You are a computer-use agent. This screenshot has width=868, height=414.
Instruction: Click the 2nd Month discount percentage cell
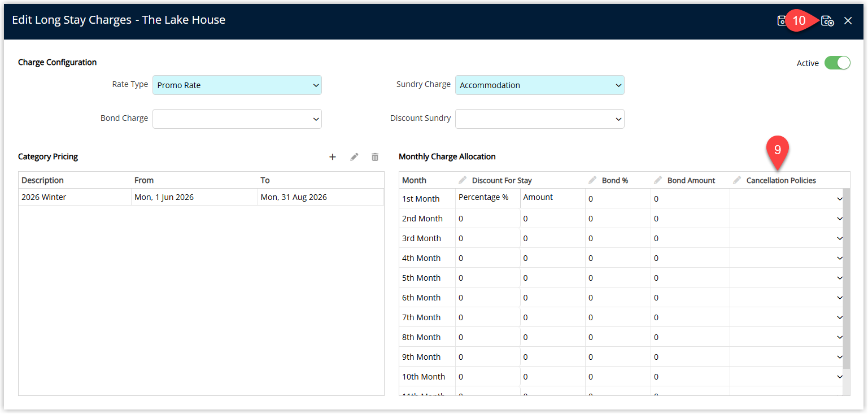[487, 219]
